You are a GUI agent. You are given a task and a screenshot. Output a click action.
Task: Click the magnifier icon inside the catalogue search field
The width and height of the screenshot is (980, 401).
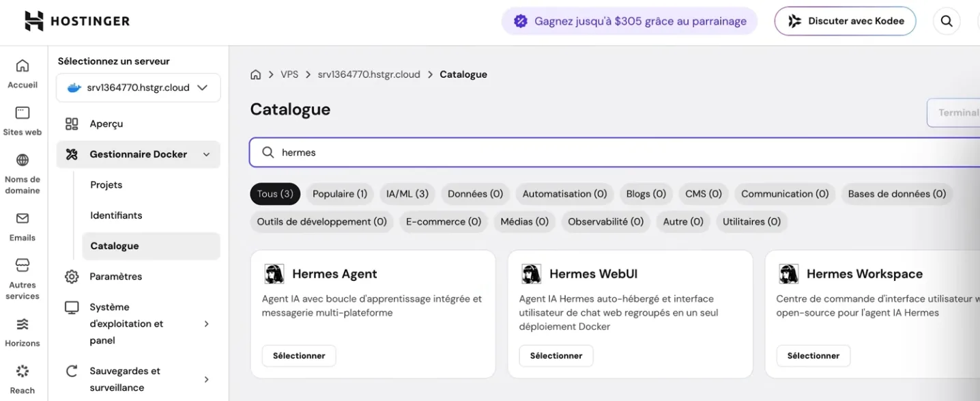point(268,152)
